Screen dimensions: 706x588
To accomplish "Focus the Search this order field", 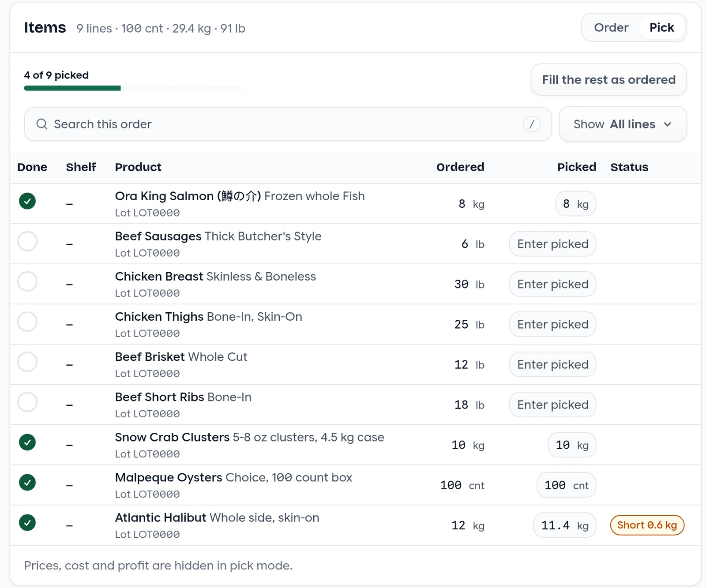I will [288, 124].
